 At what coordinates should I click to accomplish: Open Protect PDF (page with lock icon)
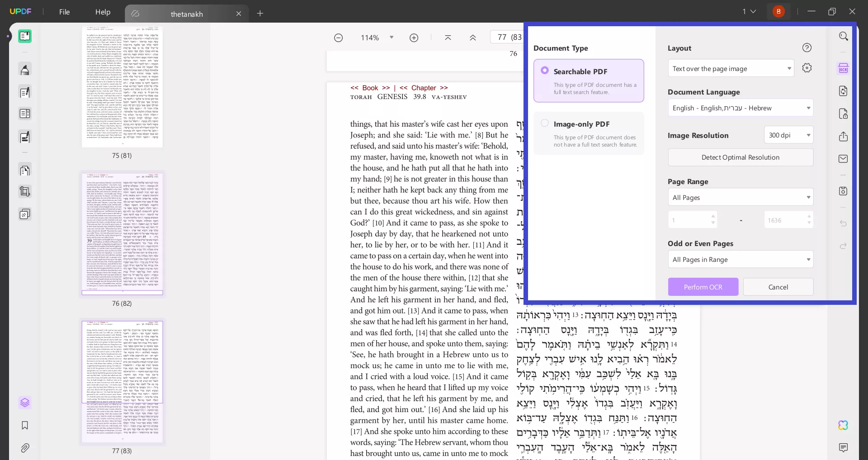click(844, 114)
